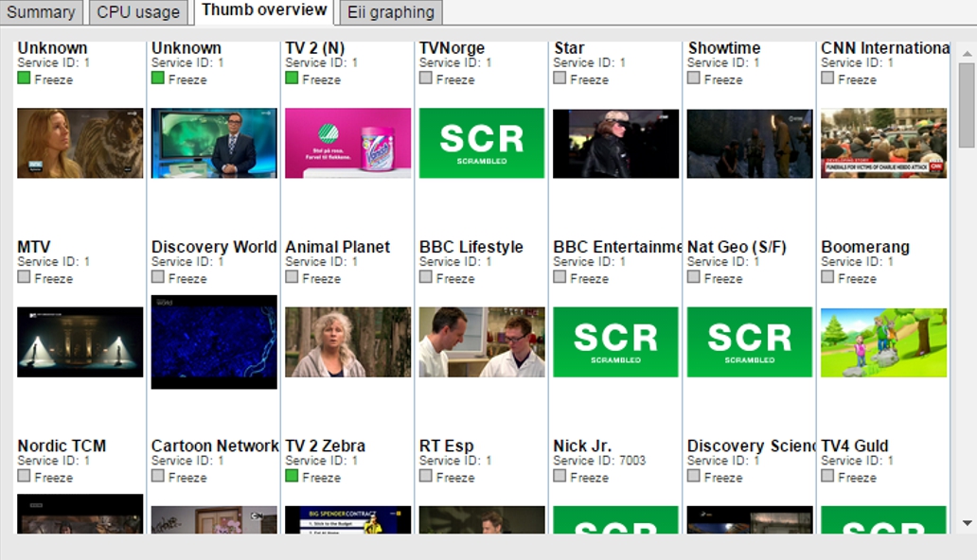Select the news anchor thumbnail
The image size is (977, 560).
pos(214,143)
